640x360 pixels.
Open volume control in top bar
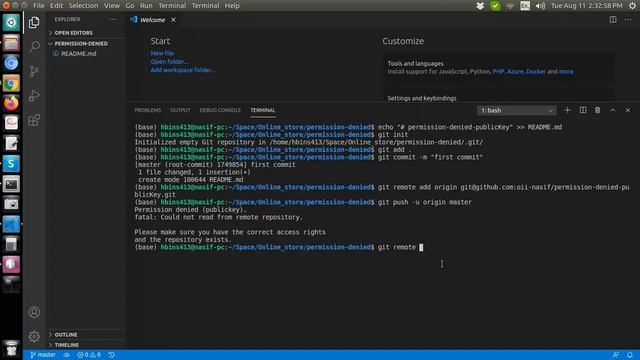tap(540, 6)
